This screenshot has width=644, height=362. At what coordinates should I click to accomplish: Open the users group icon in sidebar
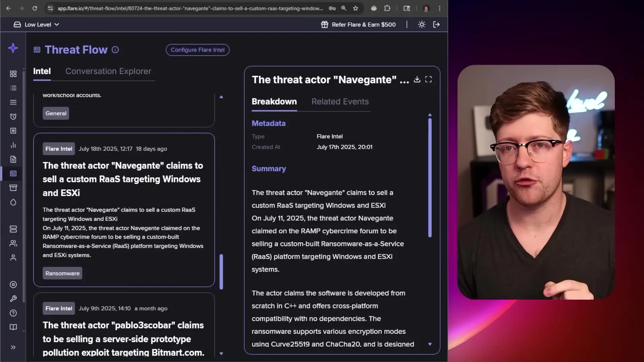point(13,243)
